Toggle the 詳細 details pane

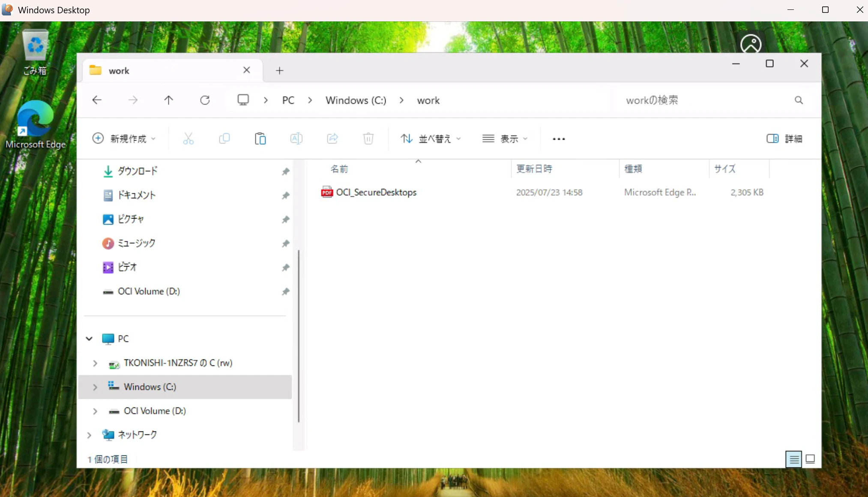(x=784, y=139)
